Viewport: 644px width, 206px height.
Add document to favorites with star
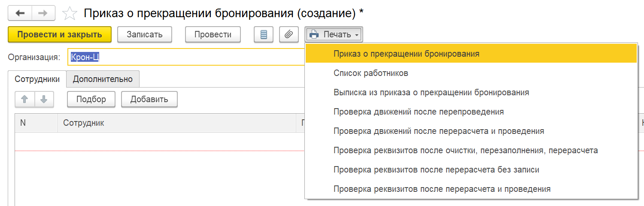pyautogui.click(x=69, y=14)
